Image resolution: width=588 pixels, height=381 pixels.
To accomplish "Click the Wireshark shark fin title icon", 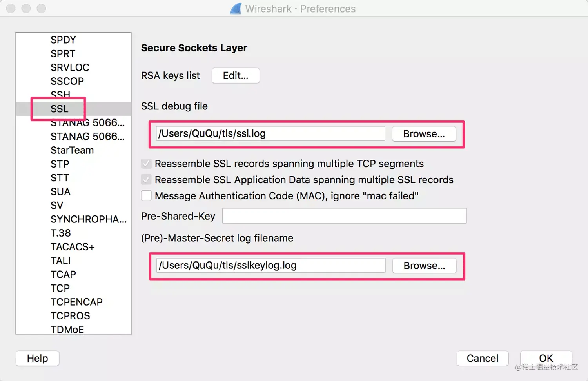I will [236, 9].
